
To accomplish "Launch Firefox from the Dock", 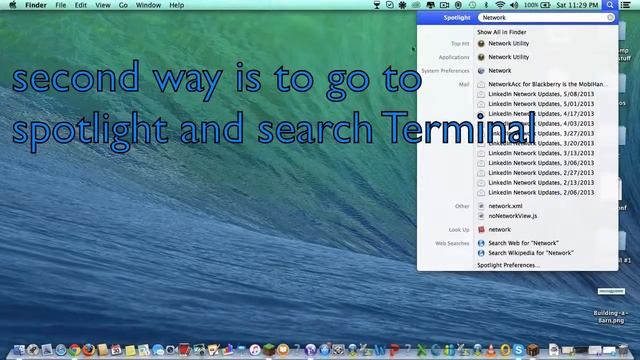I will tap(89, 350).
